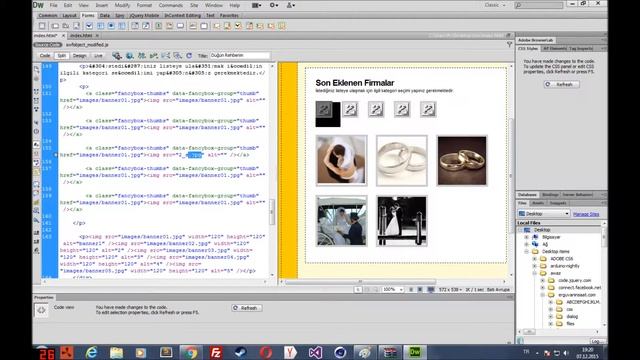
Task: Select black-and-white wedding couple image
Action: pyautogui.click(x=402, y=221)
